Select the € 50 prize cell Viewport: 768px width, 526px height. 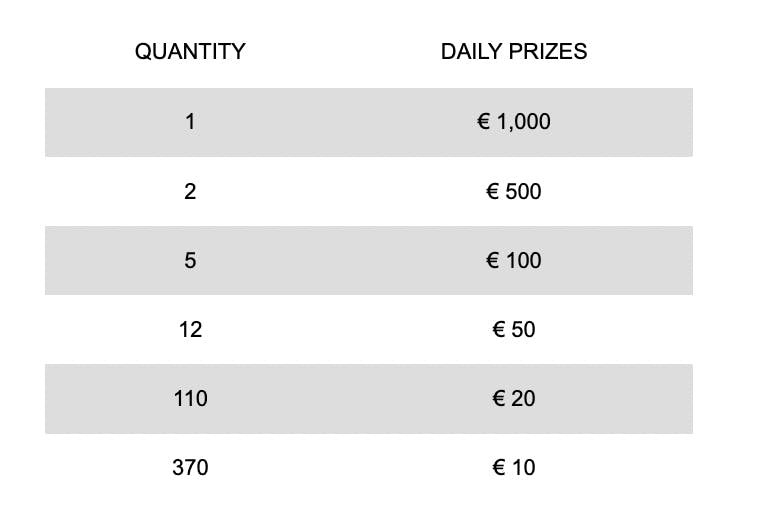[x=514, y=329]
